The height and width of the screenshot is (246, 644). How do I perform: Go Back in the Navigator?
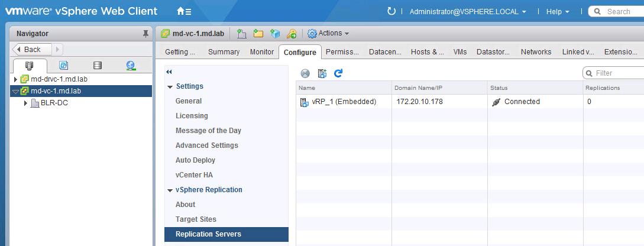tap(32, 49)
